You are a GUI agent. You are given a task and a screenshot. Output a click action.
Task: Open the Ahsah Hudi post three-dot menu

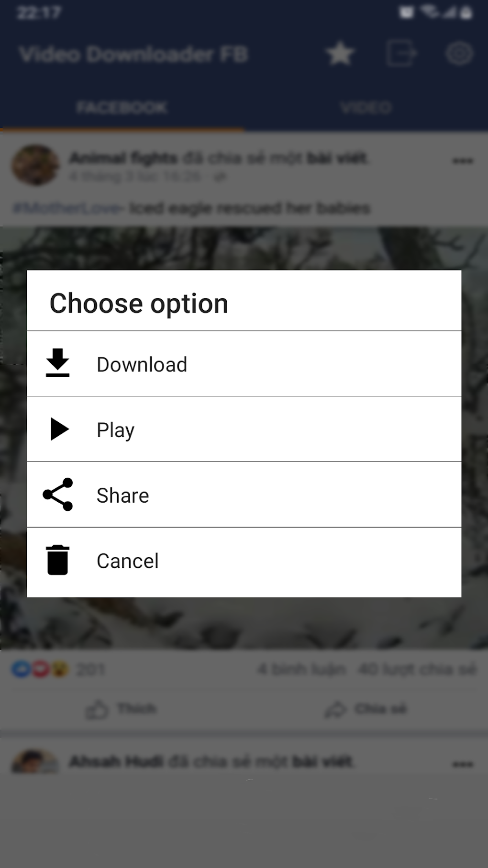[463, 764]
